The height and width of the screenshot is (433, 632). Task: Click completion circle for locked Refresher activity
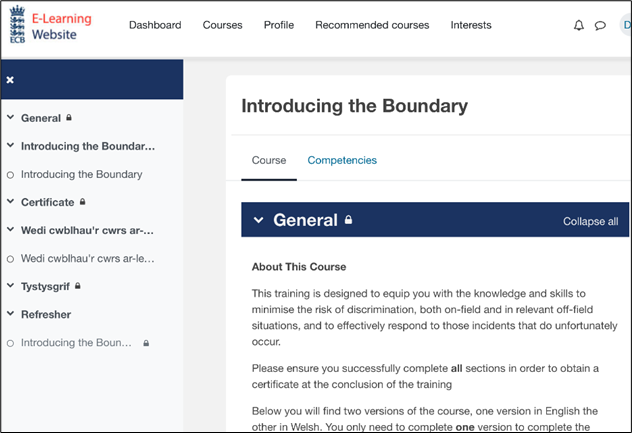click(10, 343)
